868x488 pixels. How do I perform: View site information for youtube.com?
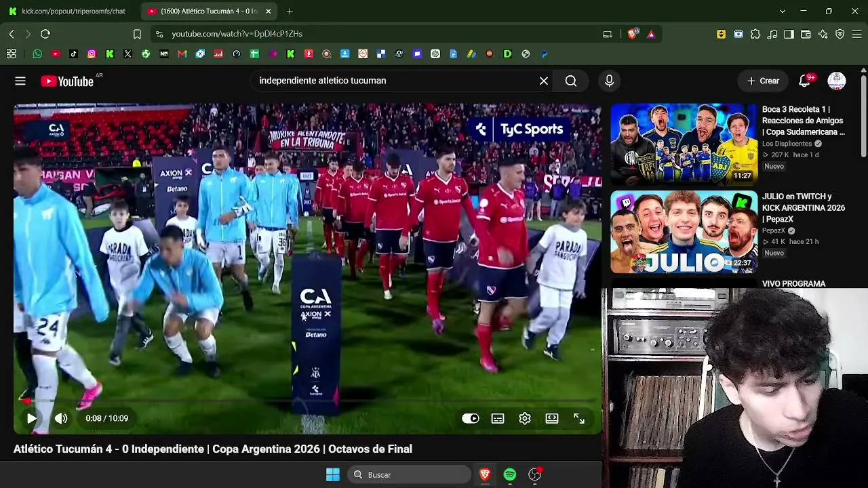tap(159, 34)
